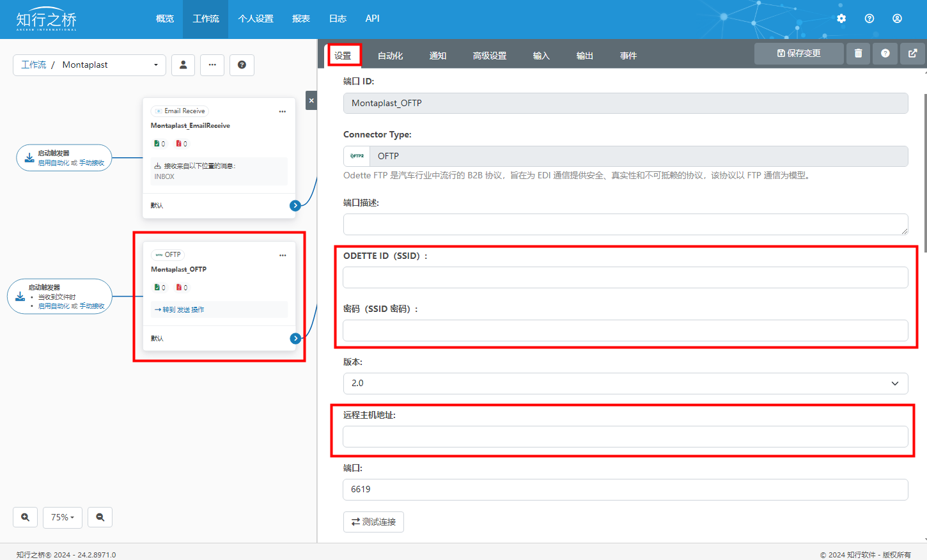This screenshot has width=927, height=560.
Task: Click the OFTP red failure counter
Action: click(182, 288)
